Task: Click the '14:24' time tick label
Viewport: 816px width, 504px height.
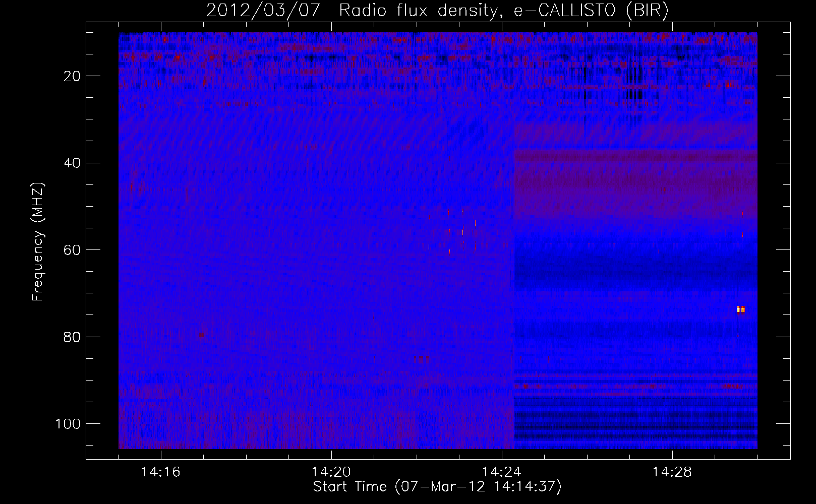Action: 502,472
